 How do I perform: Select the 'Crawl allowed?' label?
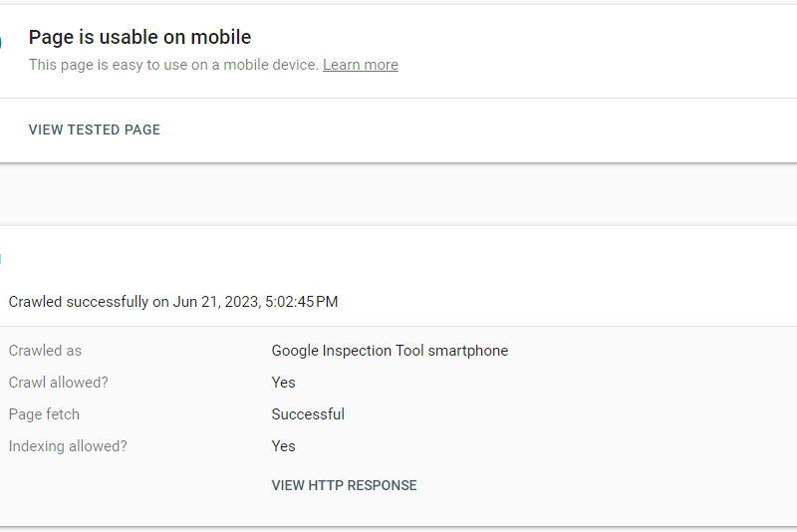click(59, 383)
